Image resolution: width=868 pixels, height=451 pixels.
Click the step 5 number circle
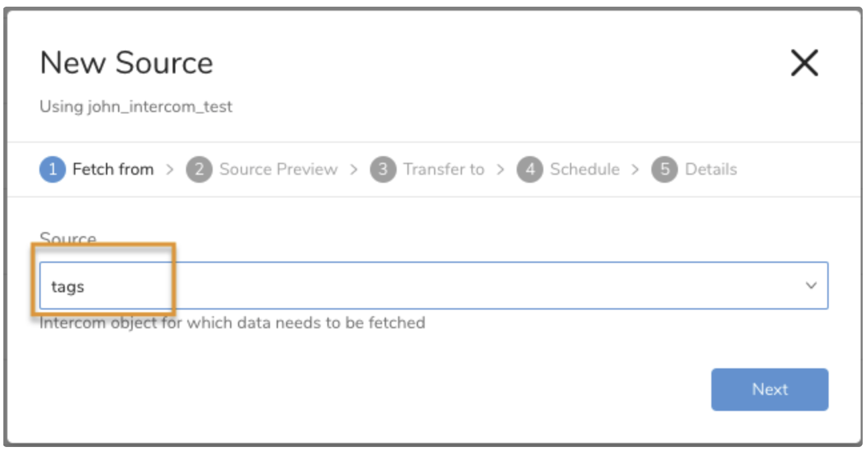pyautogui.click(x=664, y=169)
